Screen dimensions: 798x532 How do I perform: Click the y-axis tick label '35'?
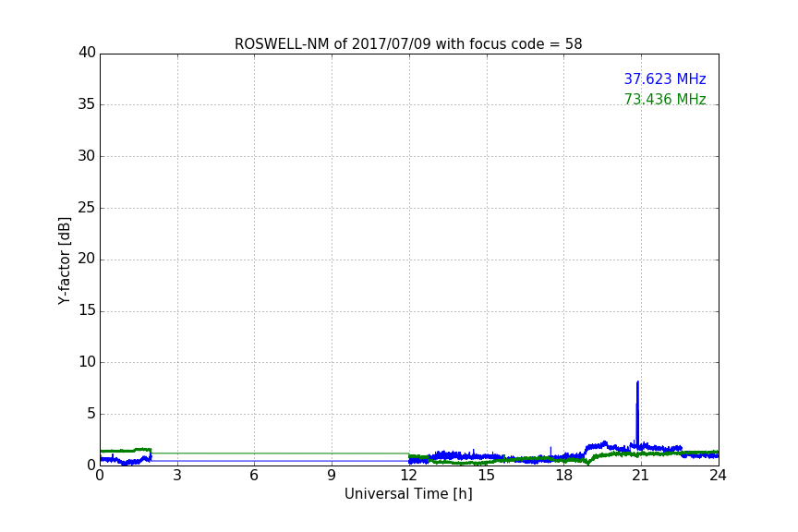(x=87, y=104)
